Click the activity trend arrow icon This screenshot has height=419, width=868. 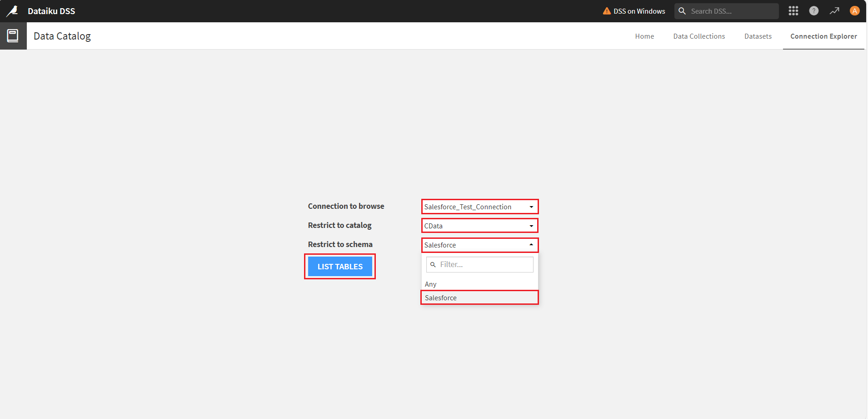(x=834, y=11)
